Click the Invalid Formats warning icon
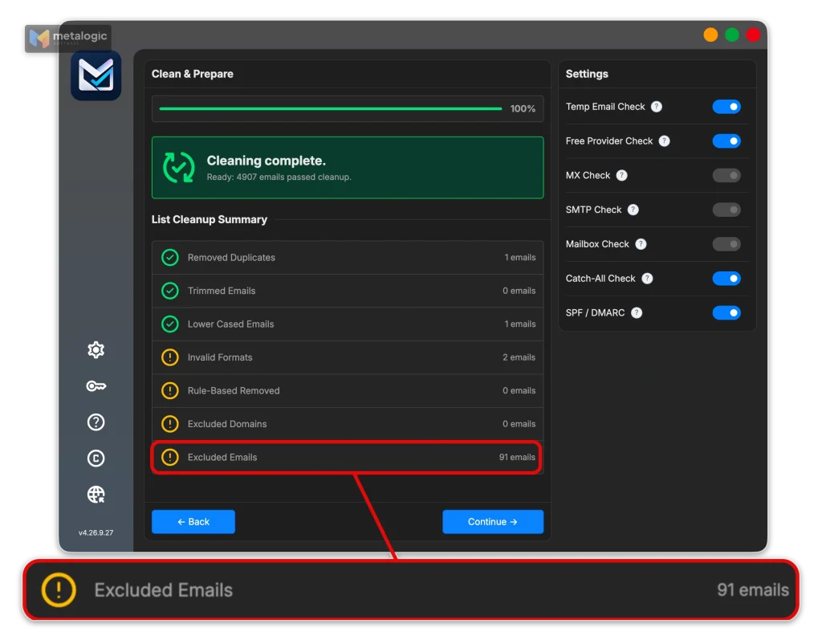 tap(170, 357)
